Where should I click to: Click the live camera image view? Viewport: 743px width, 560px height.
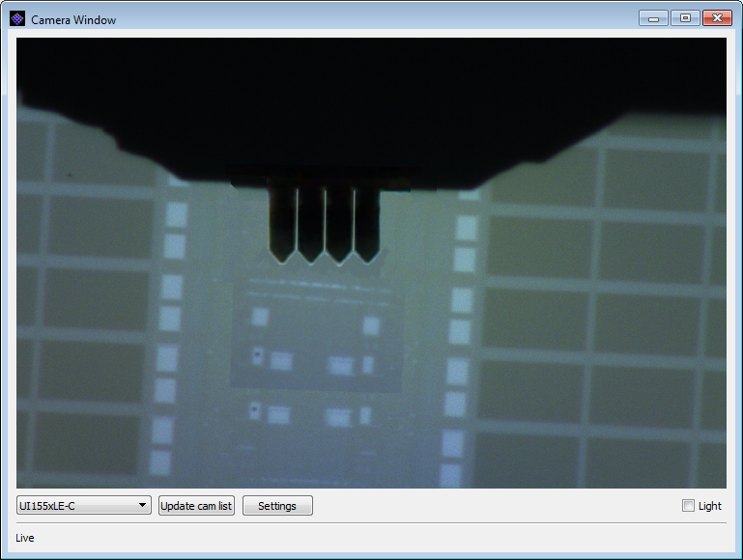371,263
